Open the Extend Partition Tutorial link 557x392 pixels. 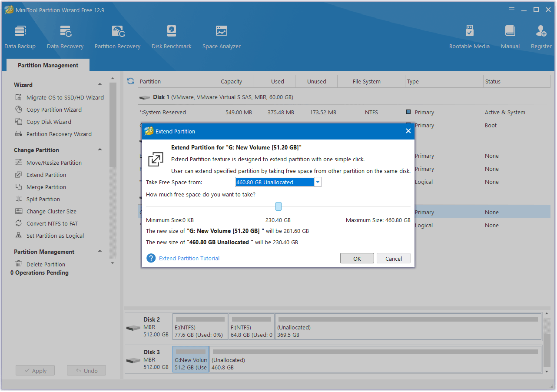pos(189,258)
